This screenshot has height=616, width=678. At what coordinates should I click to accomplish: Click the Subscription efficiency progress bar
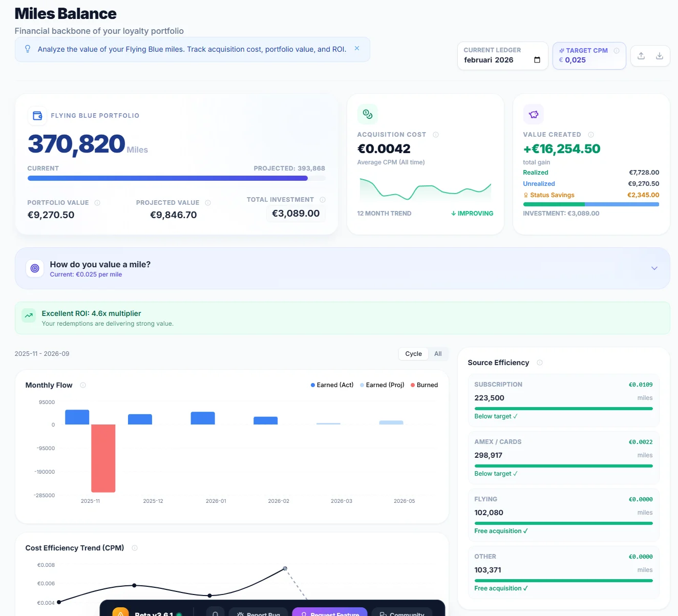coord(563,409)
